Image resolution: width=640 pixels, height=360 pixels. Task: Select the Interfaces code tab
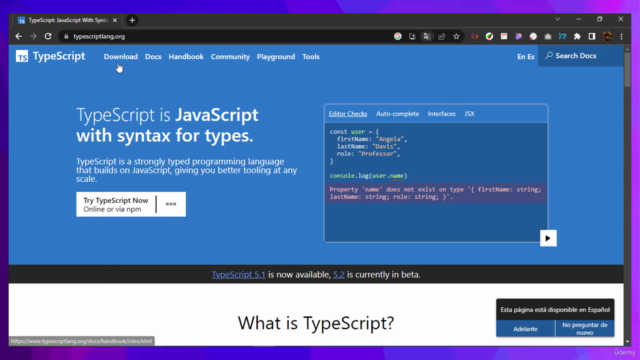[x=442, y=114]
